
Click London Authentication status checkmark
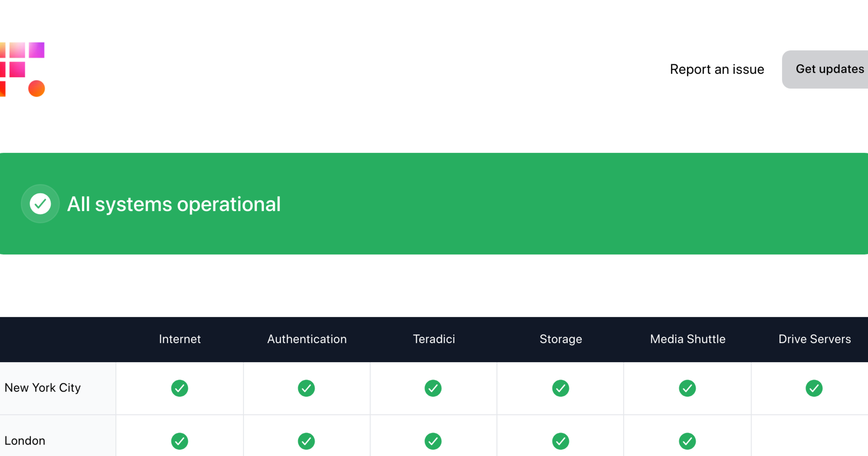coord(306,441)
